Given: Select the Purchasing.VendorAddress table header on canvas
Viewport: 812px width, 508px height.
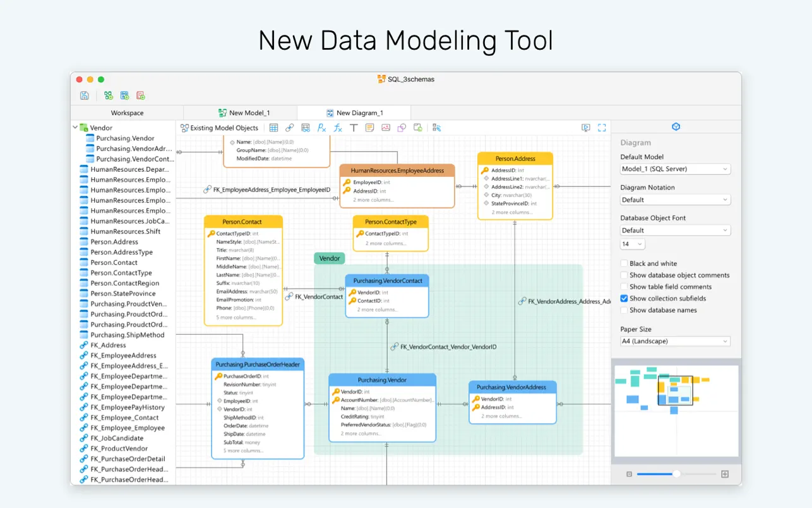Looking at the screenshot, I should click(x=512, y=387).
